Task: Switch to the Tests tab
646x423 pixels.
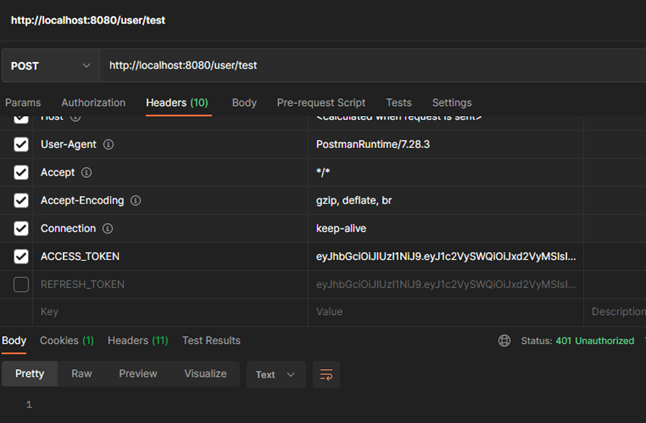Action: [x=399, y=103]
